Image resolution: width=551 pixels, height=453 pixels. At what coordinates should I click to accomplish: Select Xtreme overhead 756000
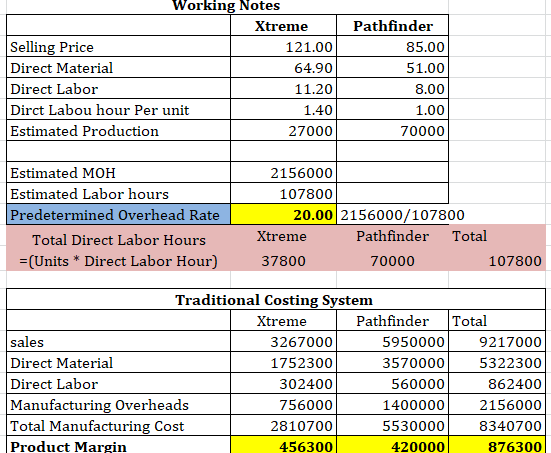point(283,405)
